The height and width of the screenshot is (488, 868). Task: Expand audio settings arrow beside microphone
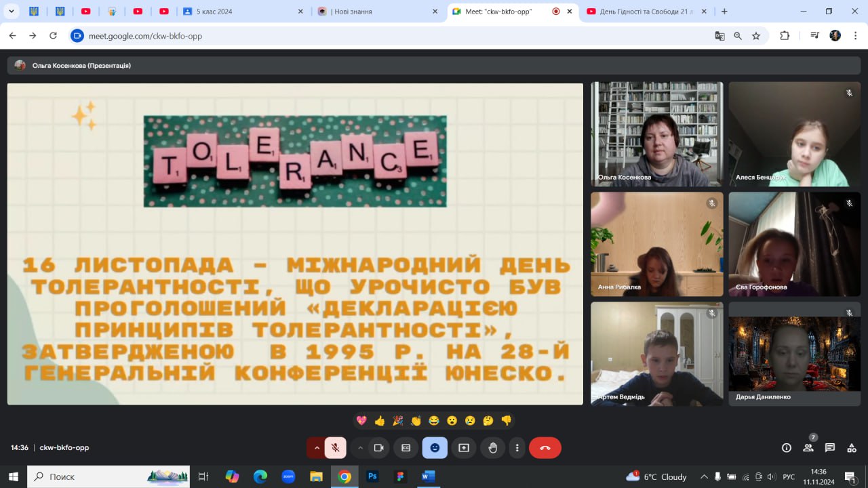click(316, 448)
